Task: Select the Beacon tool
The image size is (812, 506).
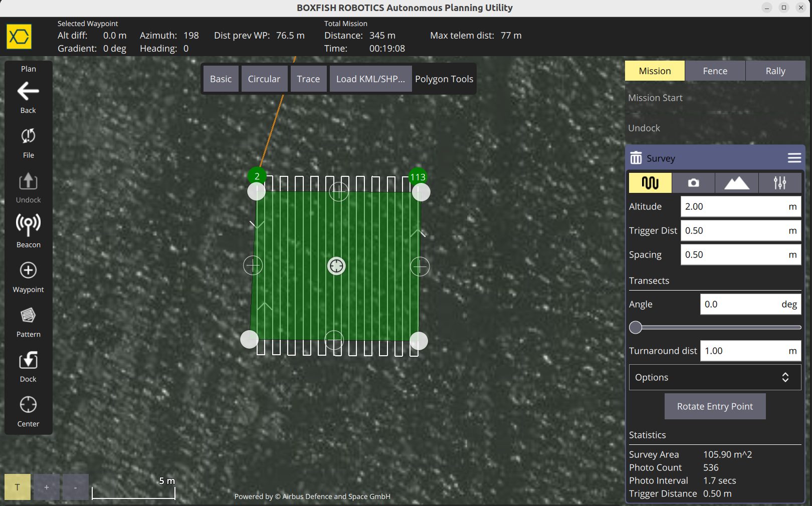Action: [28, 225]
